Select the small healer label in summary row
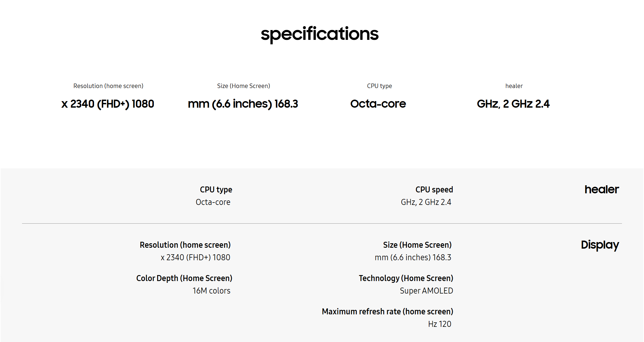Screen dimensions: 644x342 514,86
